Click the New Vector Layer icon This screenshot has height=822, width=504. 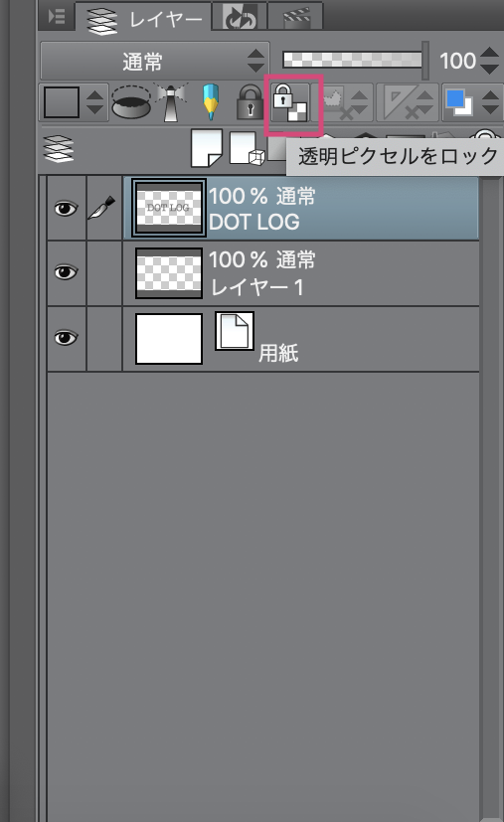click(247, 148)
